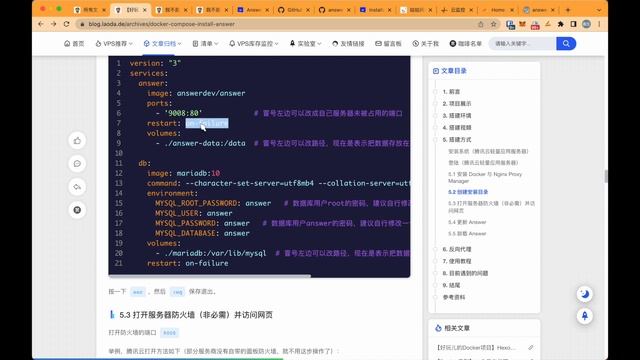Open the browser side panel icon
Viewport: 640px width, 360px height.
(x=573, y=24)
